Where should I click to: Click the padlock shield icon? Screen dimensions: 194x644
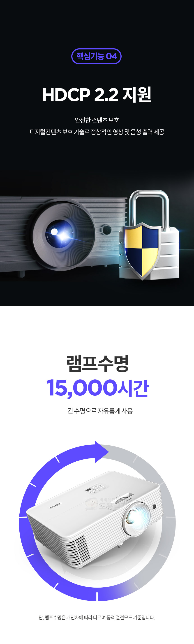point(149,235)
